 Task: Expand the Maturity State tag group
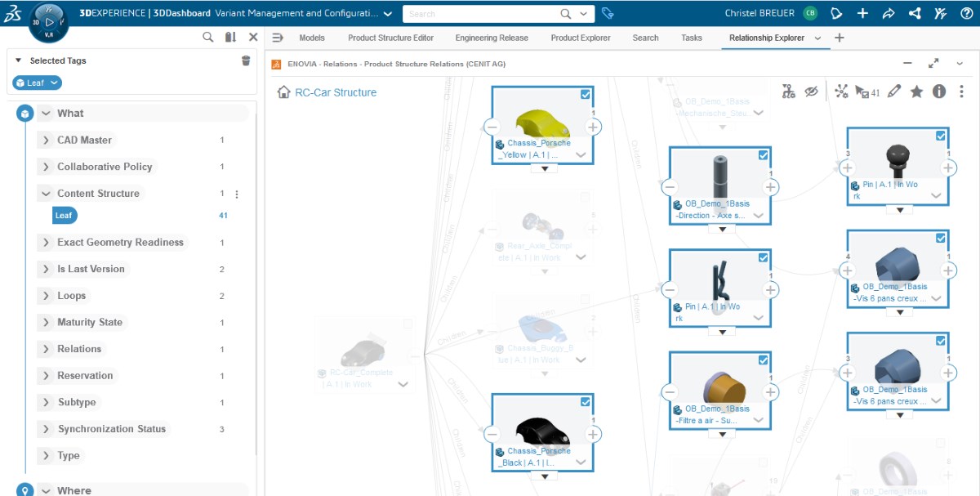[47, 323]
